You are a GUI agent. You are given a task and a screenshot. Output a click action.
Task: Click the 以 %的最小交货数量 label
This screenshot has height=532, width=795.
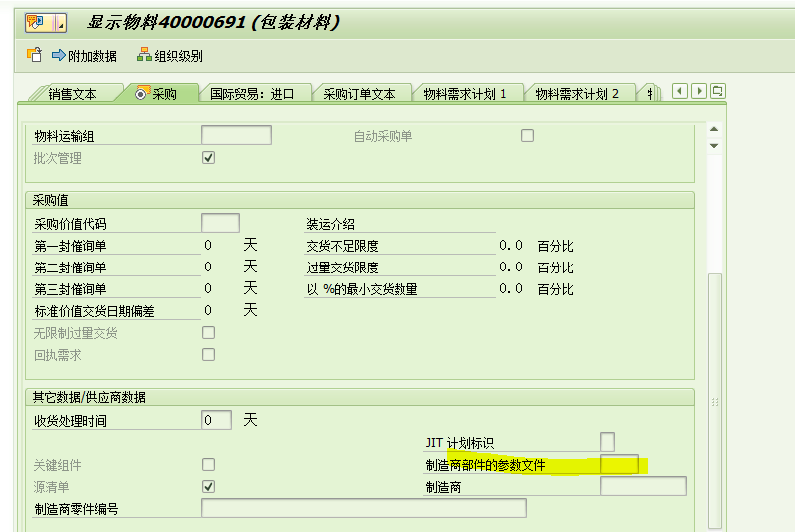tap(362, 289)
